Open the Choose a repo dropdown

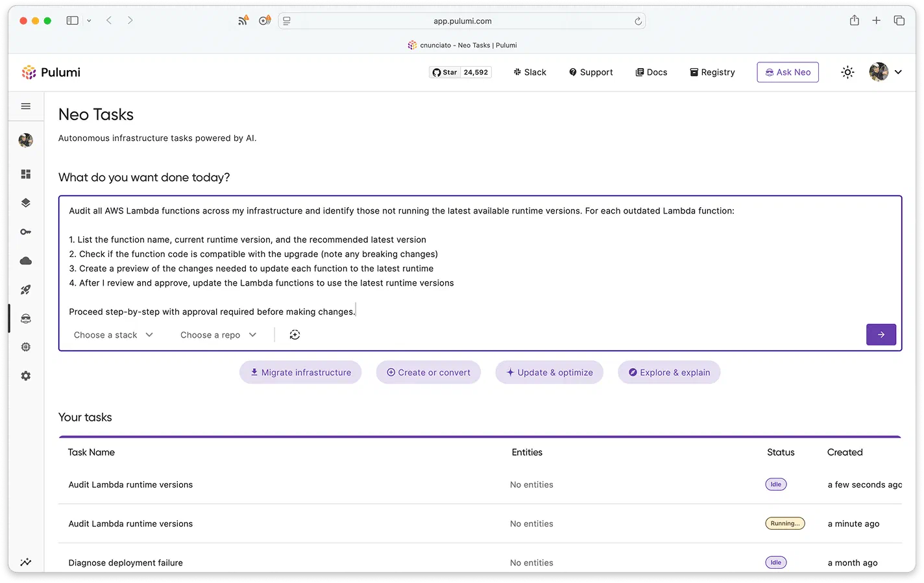pyautogui.click(x=218, y=334)
